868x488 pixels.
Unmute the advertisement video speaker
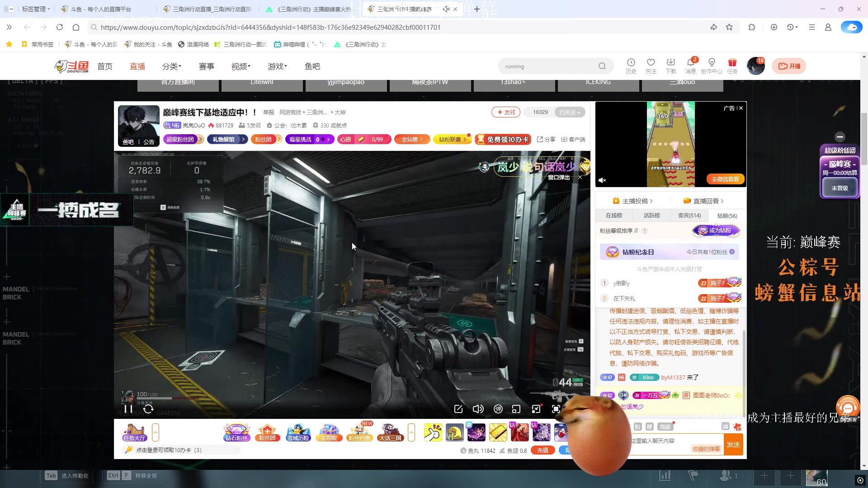(x=602, y=180)
